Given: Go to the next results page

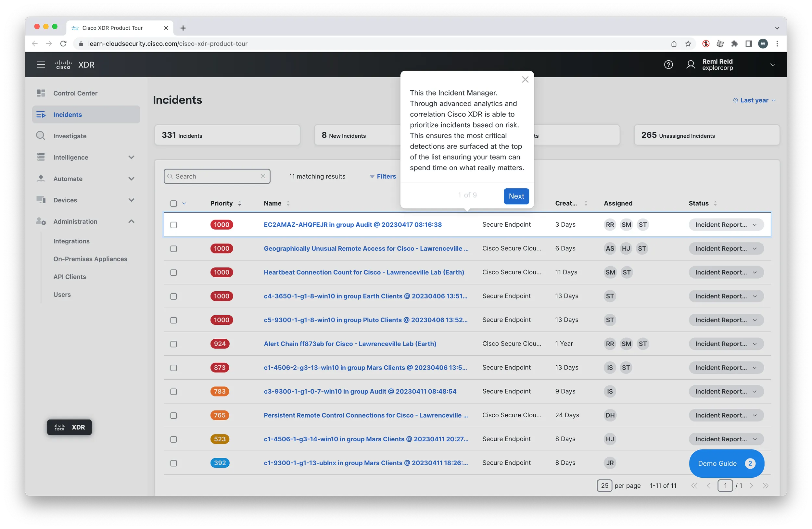Looking at the screenshot, I should tap(751, 486).
